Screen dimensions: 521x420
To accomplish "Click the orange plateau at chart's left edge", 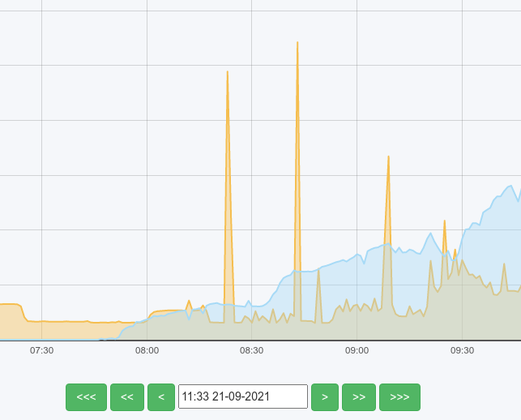I will pos(10,305).
